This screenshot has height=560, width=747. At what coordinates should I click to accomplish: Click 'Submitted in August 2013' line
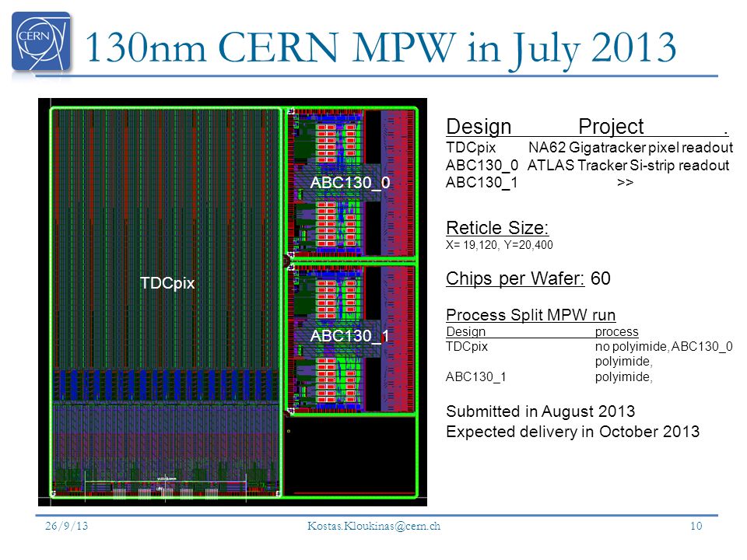[x=540, y=411]
